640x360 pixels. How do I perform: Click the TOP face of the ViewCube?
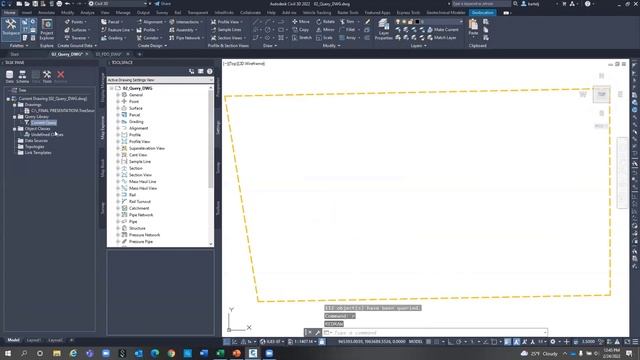pos(602,94)
